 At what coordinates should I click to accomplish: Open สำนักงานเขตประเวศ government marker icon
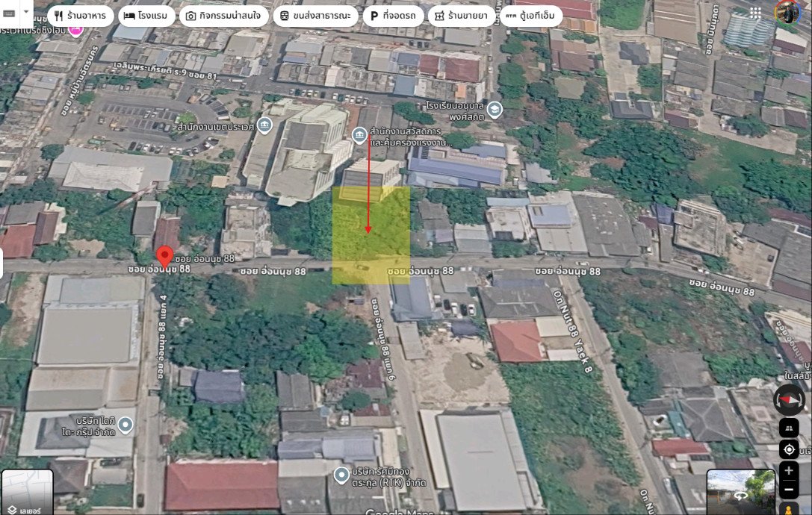pos(264,125)
